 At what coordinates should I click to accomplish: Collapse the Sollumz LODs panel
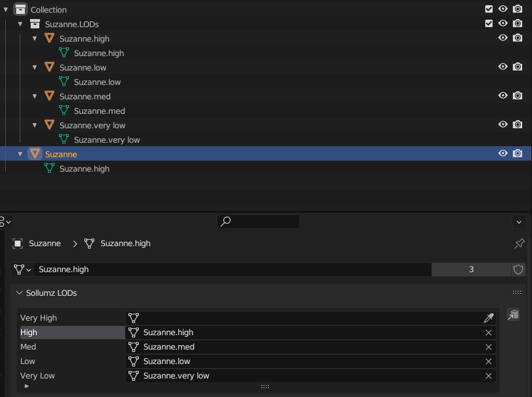coord(20,293)
